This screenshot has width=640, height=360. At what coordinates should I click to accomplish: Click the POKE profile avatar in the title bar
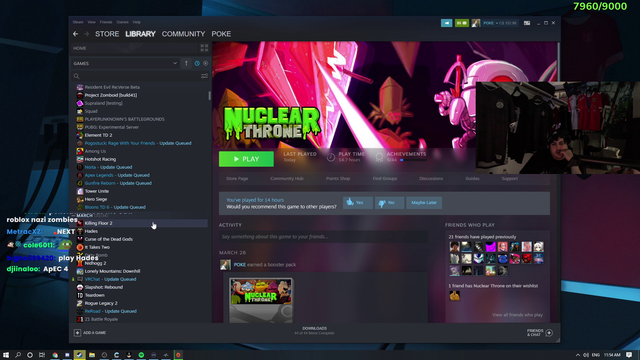476,23
